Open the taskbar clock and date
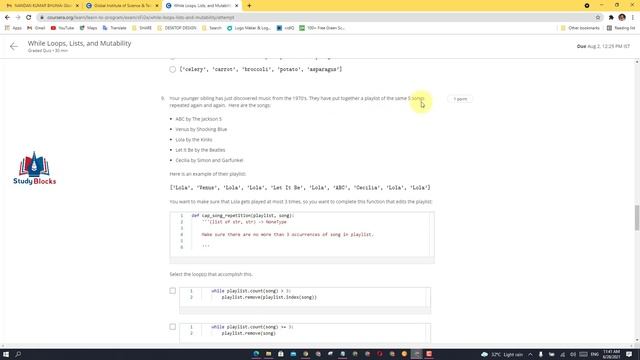 point(611,354)
